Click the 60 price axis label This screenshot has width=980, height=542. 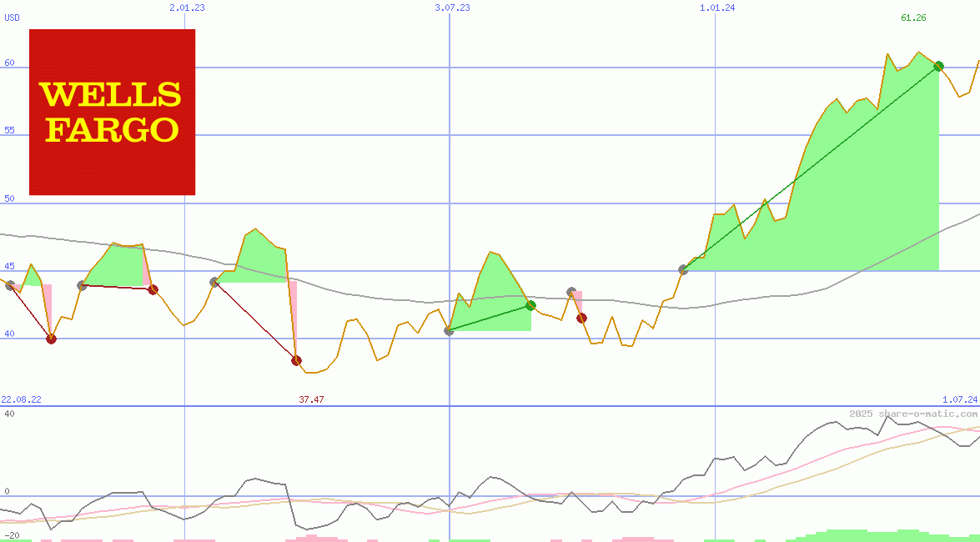pyautogui.click(x=9, y=63)
